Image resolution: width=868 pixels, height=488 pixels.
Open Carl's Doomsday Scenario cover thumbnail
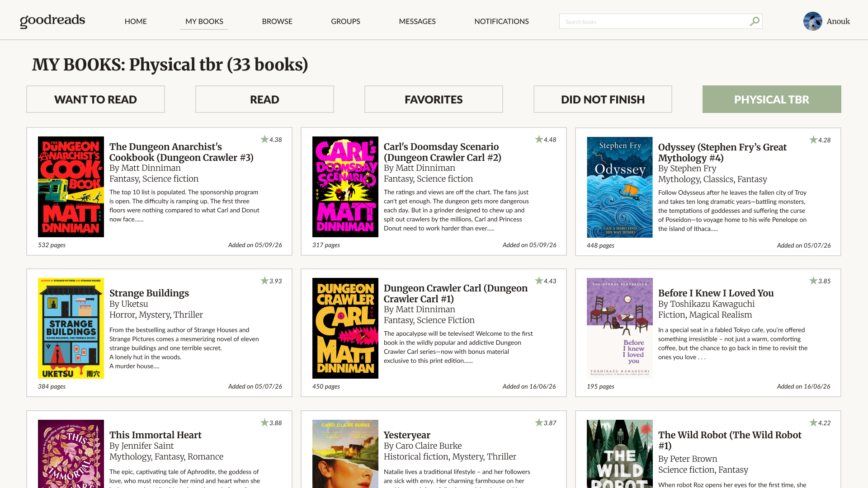(345, 187)
